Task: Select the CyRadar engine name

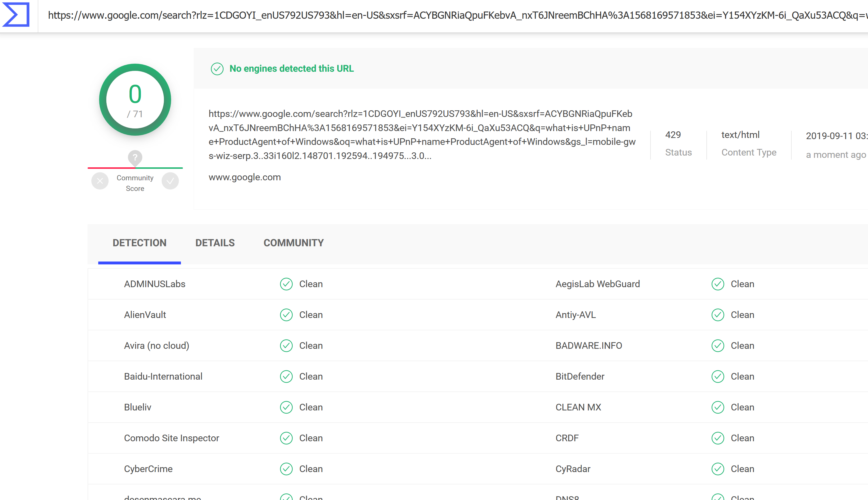Action: (573, 469)
